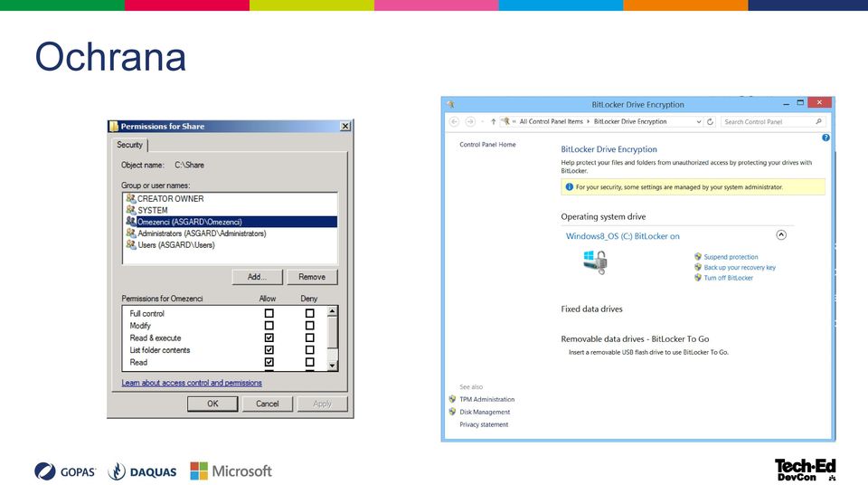Click the Users group icon in list
Screen dimensions: 868x485
pyautogui.click(x=130, y=244)
